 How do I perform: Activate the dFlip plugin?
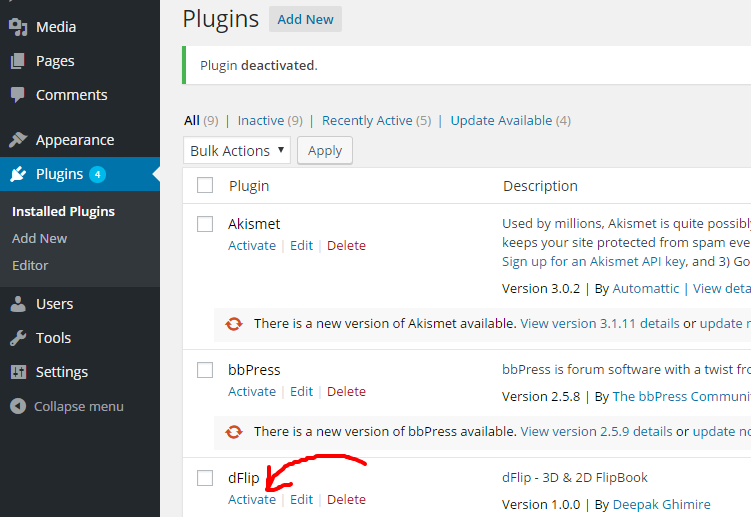252,499
